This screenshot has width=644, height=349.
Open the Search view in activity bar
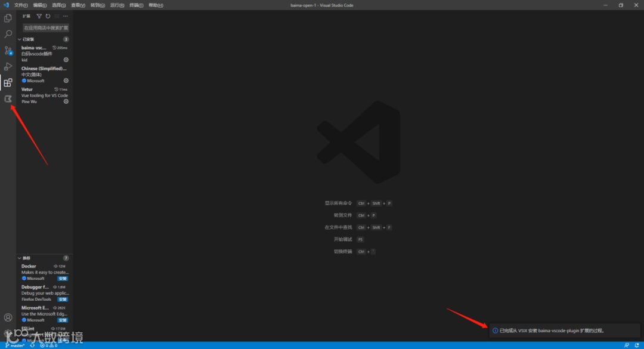pyautogui.click(x=8, y=34)
